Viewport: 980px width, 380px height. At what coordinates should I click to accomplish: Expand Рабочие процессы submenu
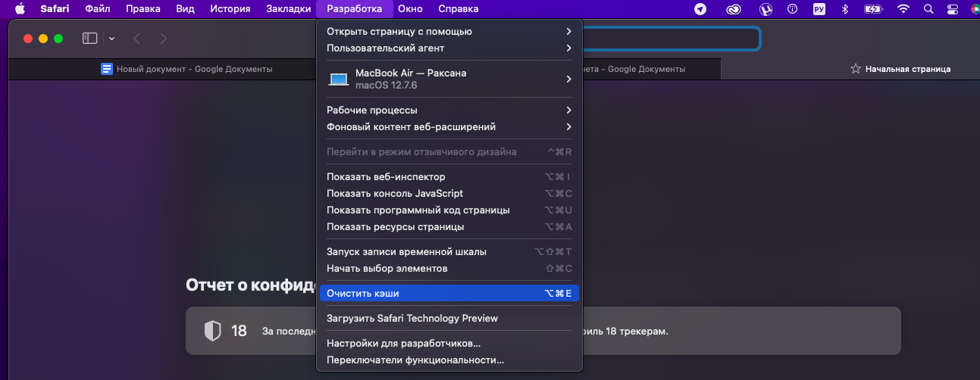click(449, 110)
